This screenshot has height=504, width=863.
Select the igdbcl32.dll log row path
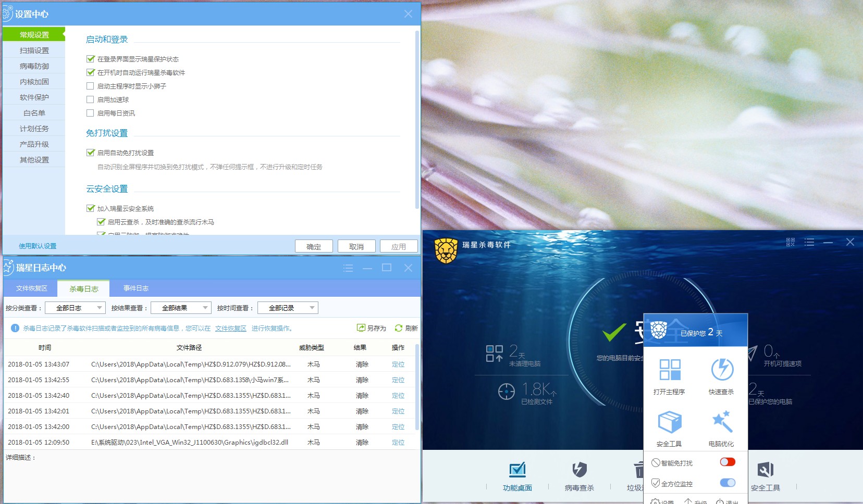190,443
